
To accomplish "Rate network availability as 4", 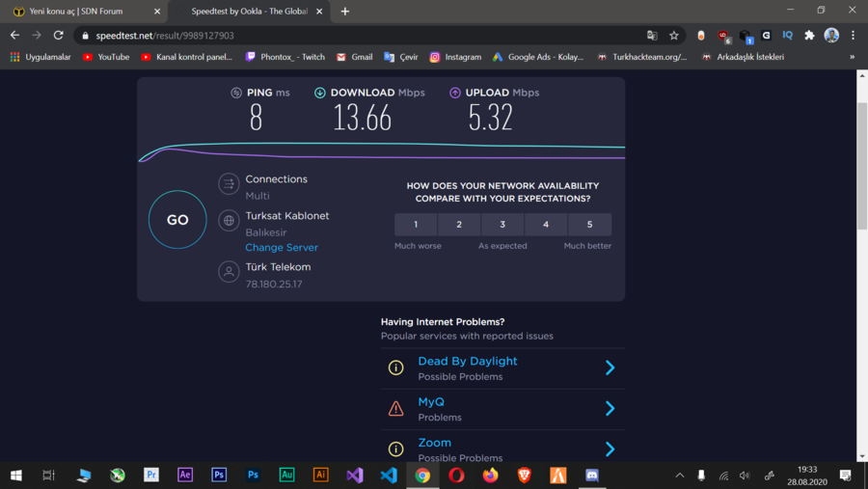I will tap(546, 225).
